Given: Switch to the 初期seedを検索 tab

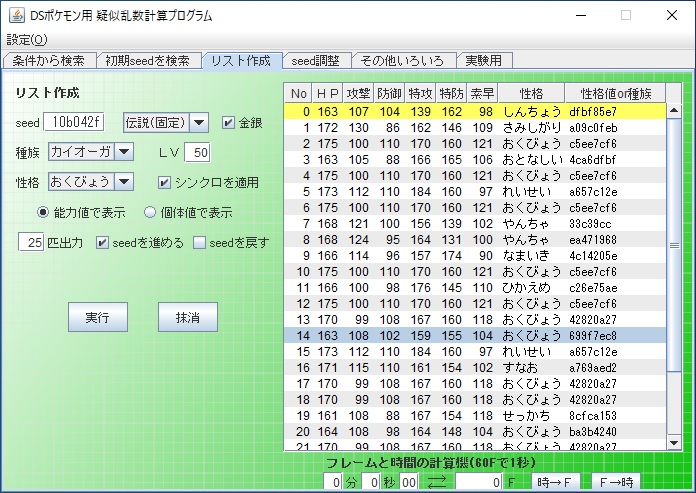Looking at the screenshot, I should (x=147, y=61).
